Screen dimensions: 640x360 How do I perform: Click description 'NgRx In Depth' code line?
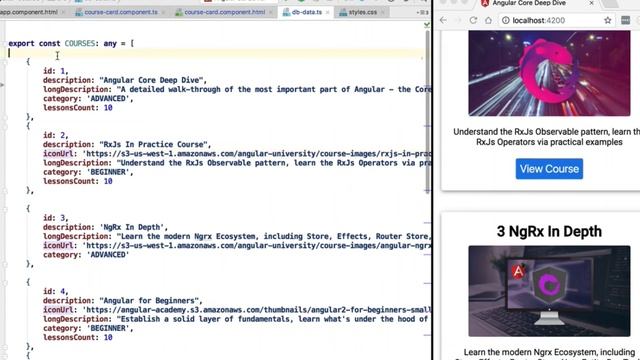click(x=105, y=227)
